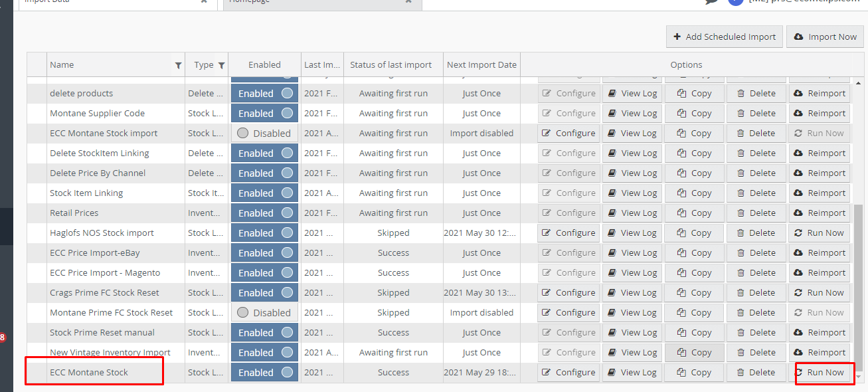The image size is (868, 392).
Task: View Log for ECC Montane Stock
Action: tap(632, 373)
